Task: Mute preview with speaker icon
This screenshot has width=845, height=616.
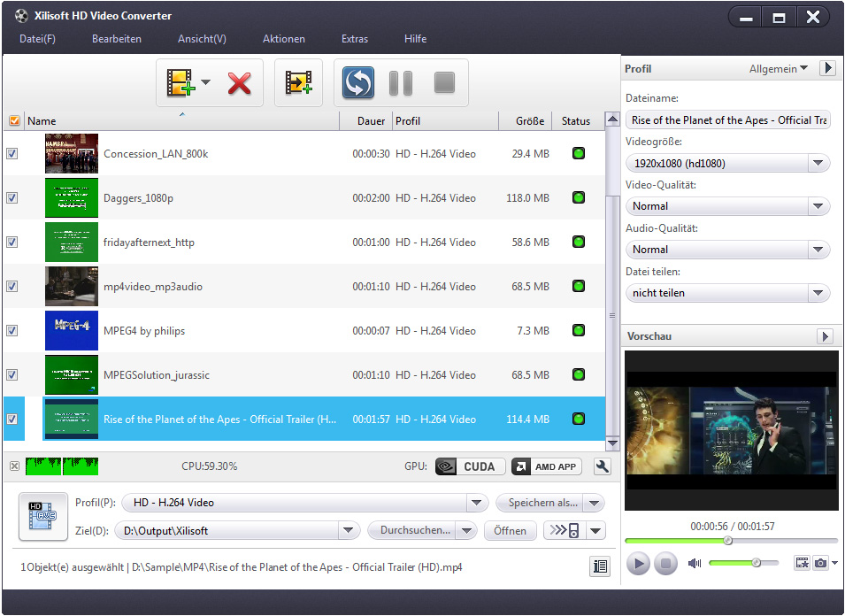Action: 694,563
